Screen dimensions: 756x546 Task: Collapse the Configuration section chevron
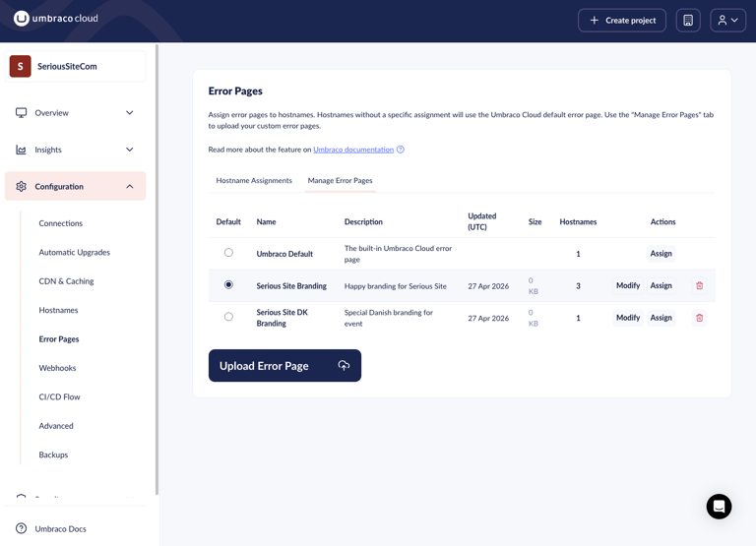pos(130,187)
